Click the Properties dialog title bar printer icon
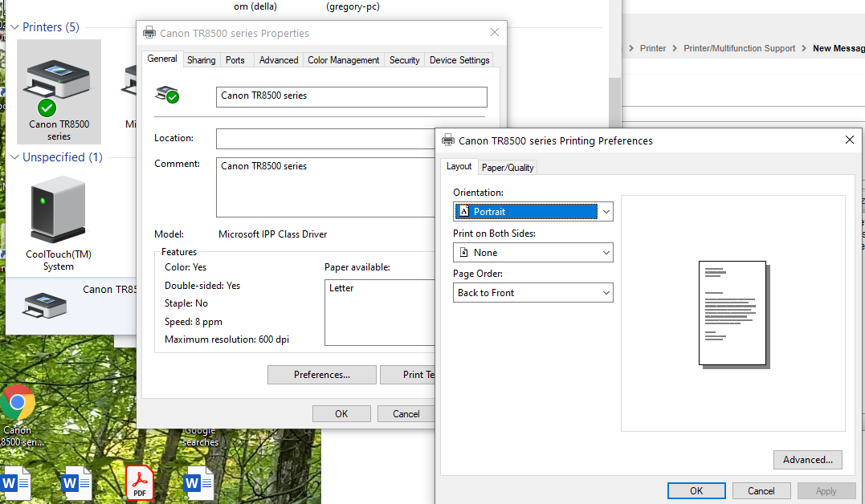The image size is (865, 504). coord(149,33)
